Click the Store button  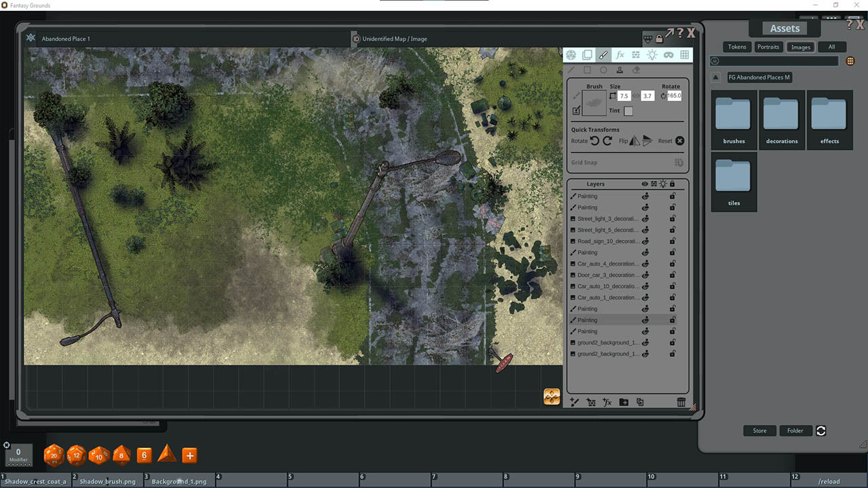click(759, 430)
